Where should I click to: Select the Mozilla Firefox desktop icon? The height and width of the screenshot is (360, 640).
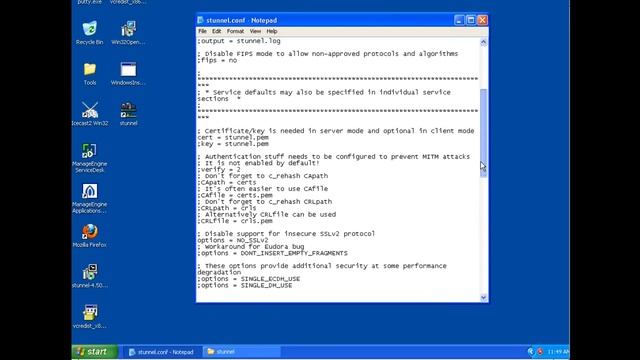90,236
